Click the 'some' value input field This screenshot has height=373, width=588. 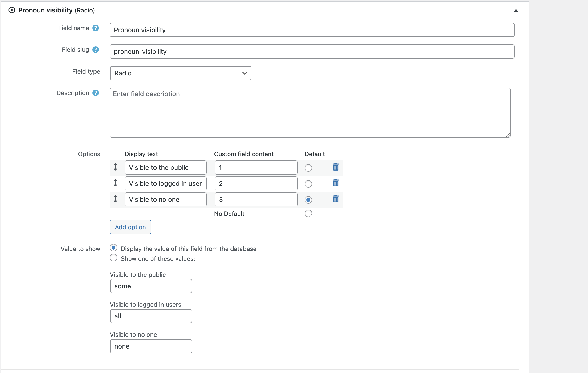tap(151, 286)
